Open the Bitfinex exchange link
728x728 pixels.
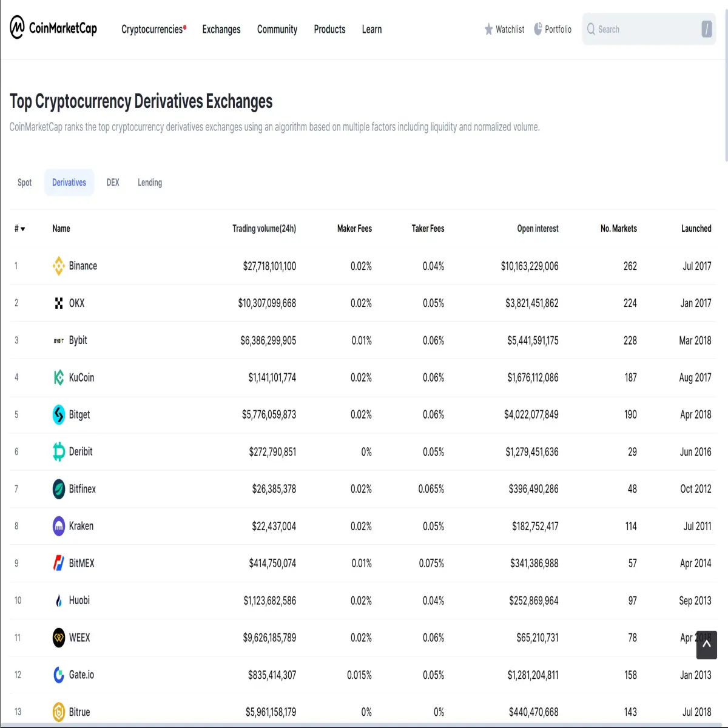coord(83,489)
